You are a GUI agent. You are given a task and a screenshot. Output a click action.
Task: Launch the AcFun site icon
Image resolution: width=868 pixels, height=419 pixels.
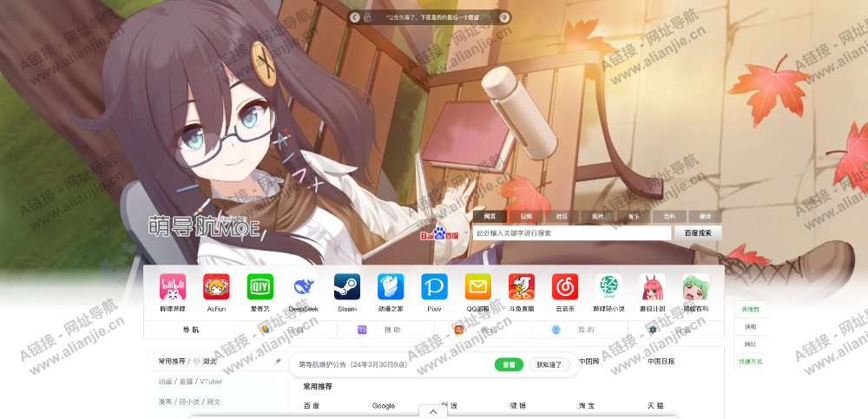(x=216, y=287)
